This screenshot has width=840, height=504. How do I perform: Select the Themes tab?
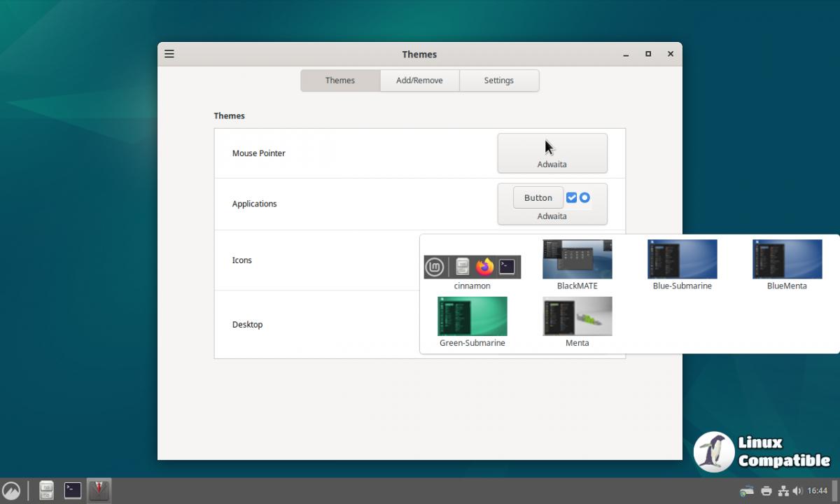tap(340, 80)
